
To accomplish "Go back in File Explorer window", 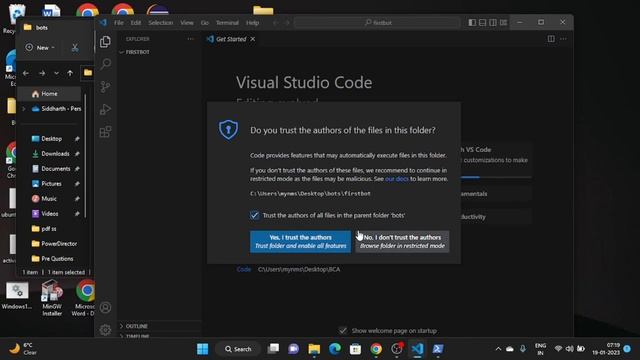I will (26, 73).
